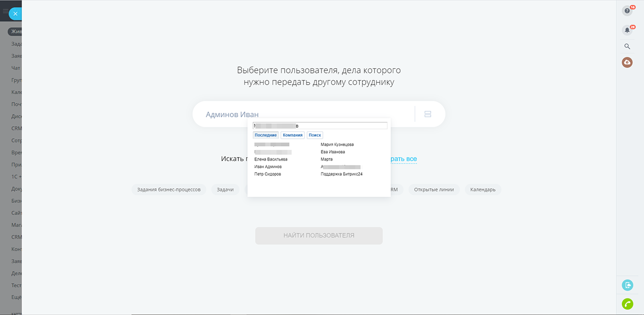Open company structure icon in search field
This screenshot has height=315, width=644.
428,114
